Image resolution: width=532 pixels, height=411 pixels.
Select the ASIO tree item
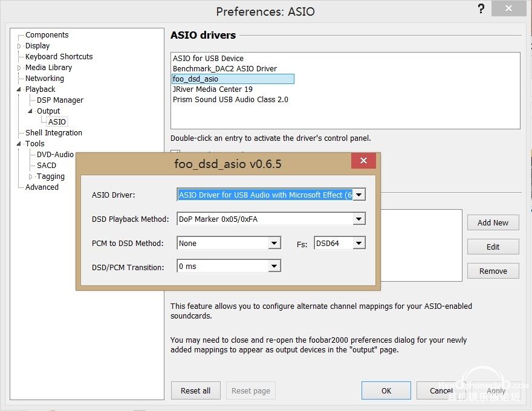pyautogui.click(x=57, y=121)
